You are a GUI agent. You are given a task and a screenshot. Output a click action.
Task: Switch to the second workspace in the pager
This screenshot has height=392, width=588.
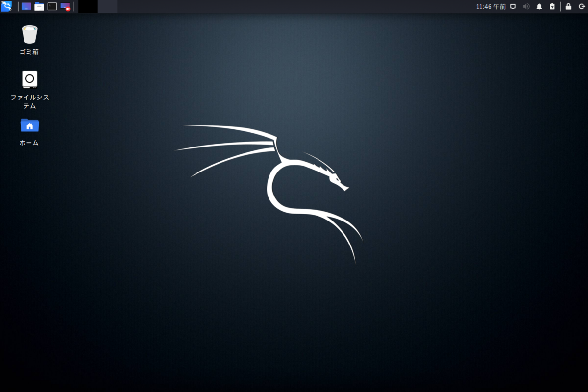[107, 6]
